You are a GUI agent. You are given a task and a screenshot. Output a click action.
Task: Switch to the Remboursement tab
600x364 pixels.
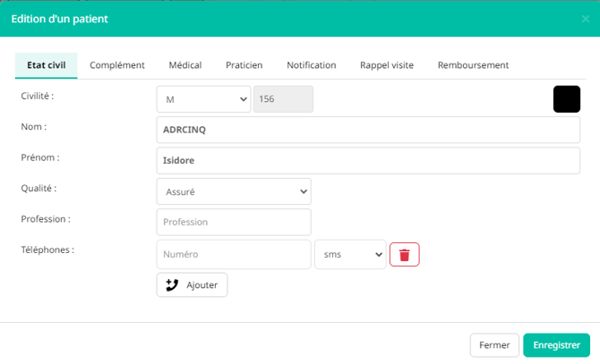coord(473,65)
